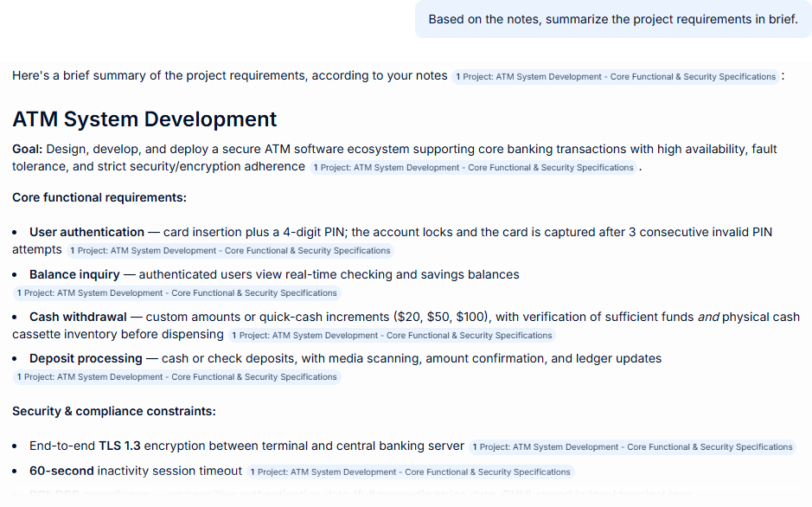The width and height of the screenshot is (812, 507).
Task: Click the bold 'TLS 1.3' text
Action: tap(119, 446)
